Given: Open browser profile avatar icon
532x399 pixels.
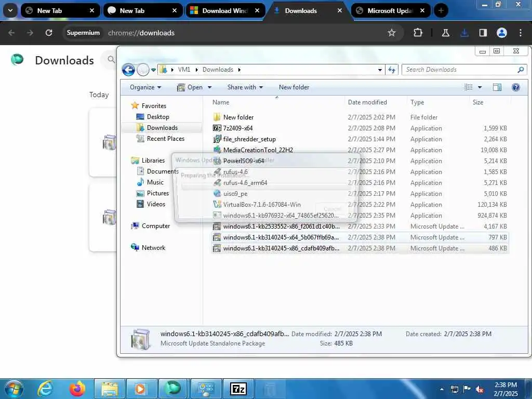Looking at the screenshot, I should 501,33.
